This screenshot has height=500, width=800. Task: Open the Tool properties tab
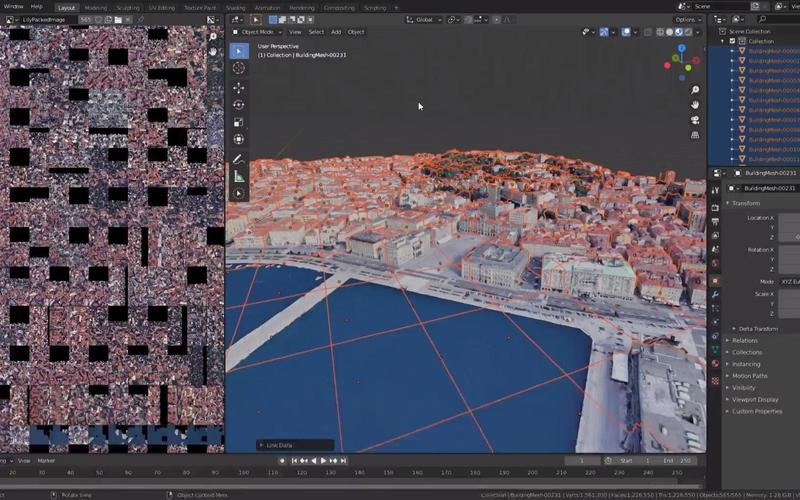pyautogui.click(x=715, y=190)
